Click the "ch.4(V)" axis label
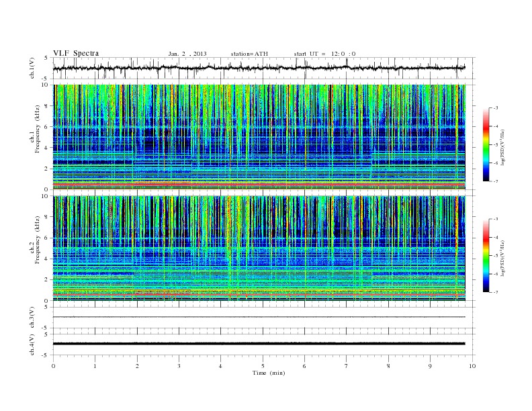532x411 pixels. tap(32, 345)
